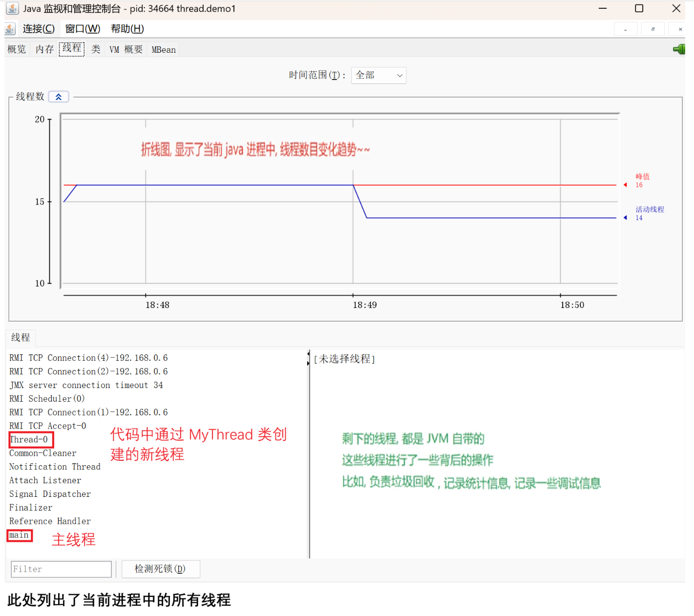Click the [未选择线程] details text
This screenshot has width=694, height=616.
(x=345, y=359)
